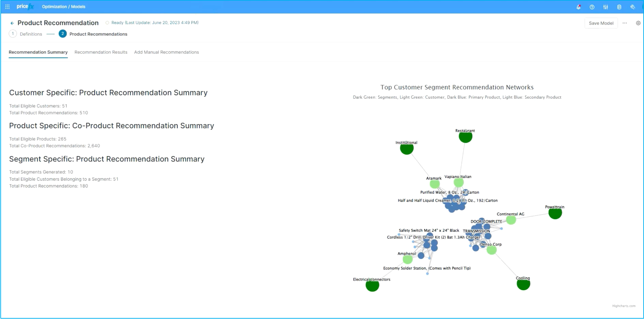
Task: Select the Cooling segment node
Action: pyautogui.click(x=523, y=284)
